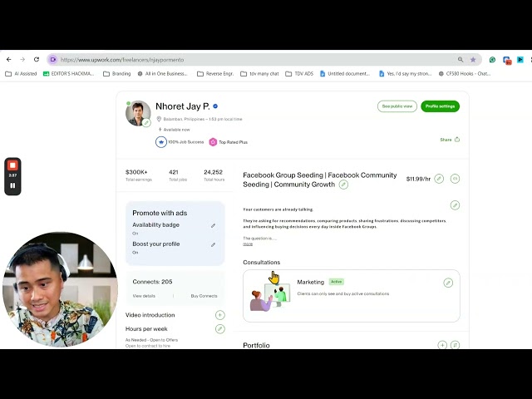The image size is (532, 399).
Task: Click the Share link
Action: (x=450, y=140)
